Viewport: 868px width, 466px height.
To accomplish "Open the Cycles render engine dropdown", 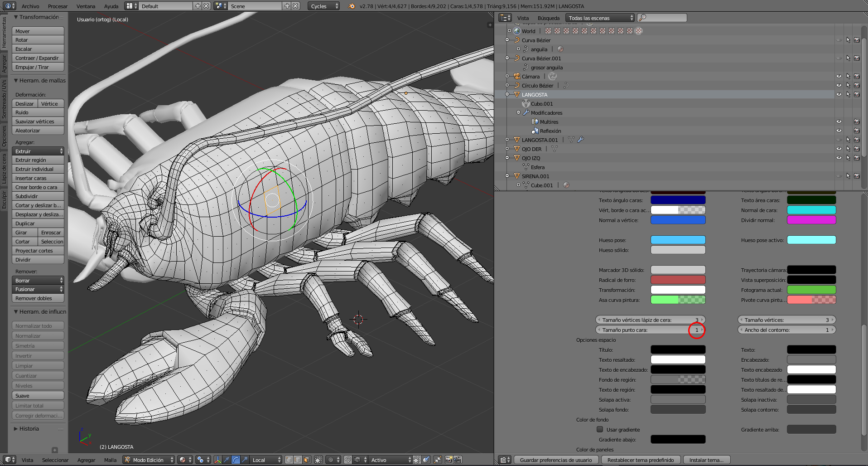I will point(324,6).
